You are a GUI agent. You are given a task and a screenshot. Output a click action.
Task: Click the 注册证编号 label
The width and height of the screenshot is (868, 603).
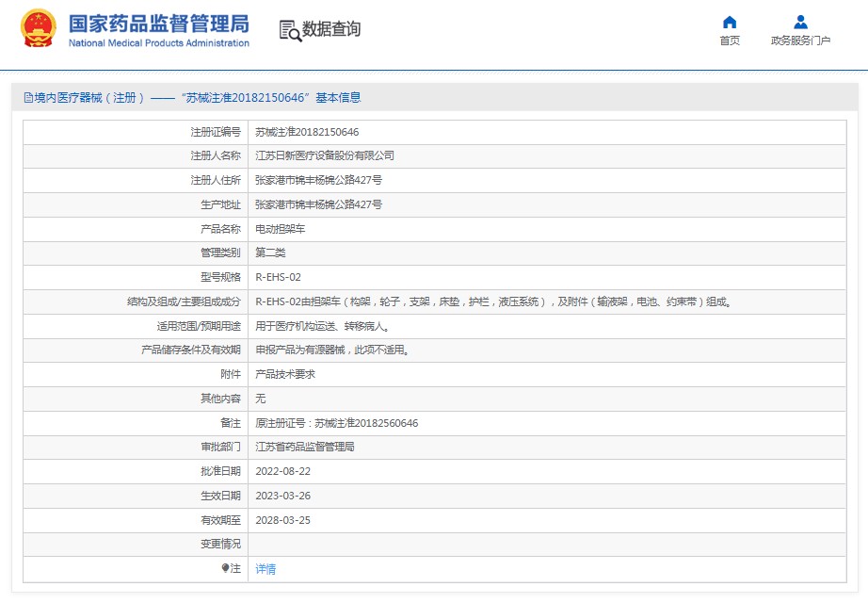[216, 132]
